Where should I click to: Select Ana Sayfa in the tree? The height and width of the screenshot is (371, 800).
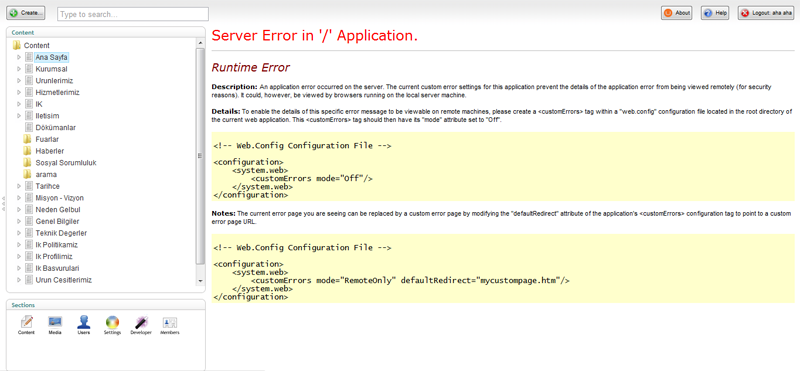click(52, 57)
